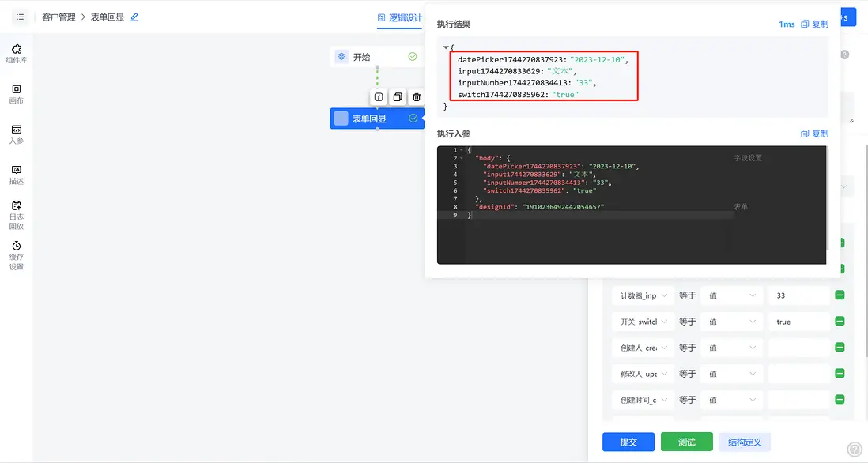Click the value field containing true

pyautogui.click(x=798, y=322)
